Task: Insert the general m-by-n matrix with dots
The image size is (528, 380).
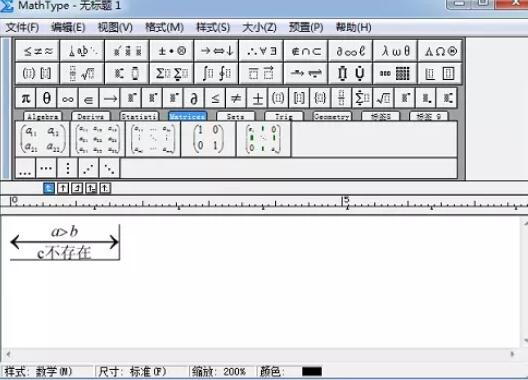Action: click(x=153, y=139)
